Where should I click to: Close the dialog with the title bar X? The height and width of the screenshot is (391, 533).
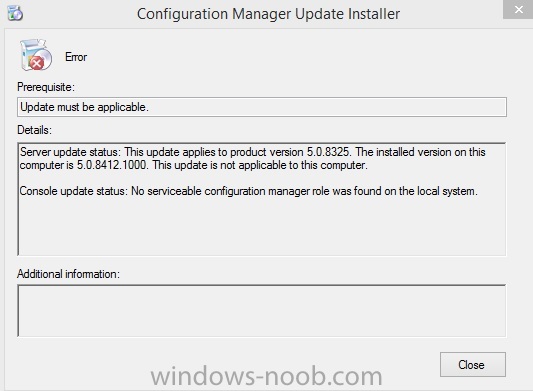518,10
